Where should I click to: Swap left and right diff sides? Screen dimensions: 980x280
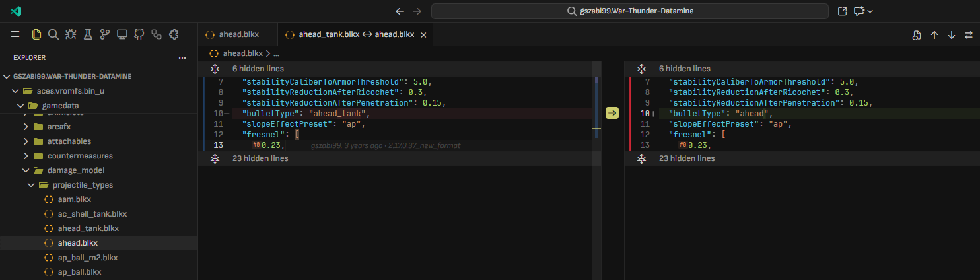(969, 35)
